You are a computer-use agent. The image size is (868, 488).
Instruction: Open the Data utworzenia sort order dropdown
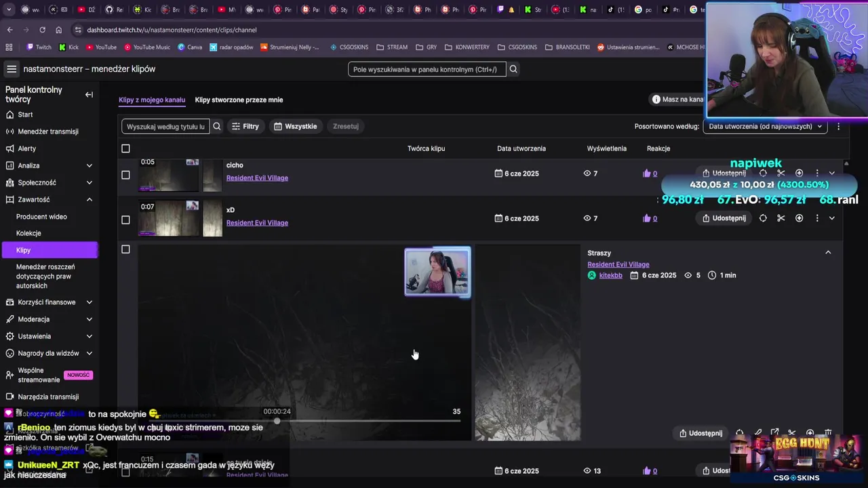coord(765,126)
